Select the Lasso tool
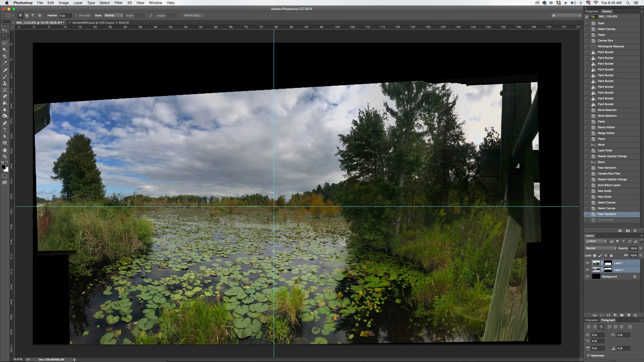This screenshot has height=362, width=644. coord(5,43)
